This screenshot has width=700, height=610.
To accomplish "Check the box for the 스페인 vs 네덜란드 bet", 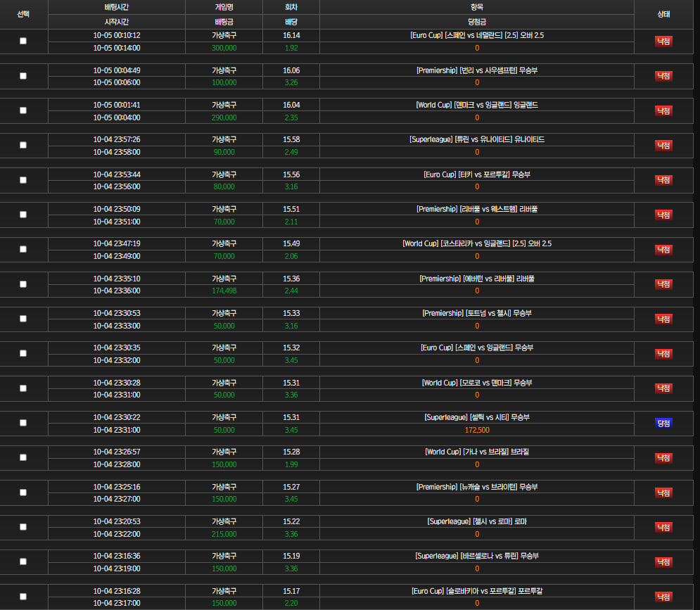I will click(x=23, y=41).
